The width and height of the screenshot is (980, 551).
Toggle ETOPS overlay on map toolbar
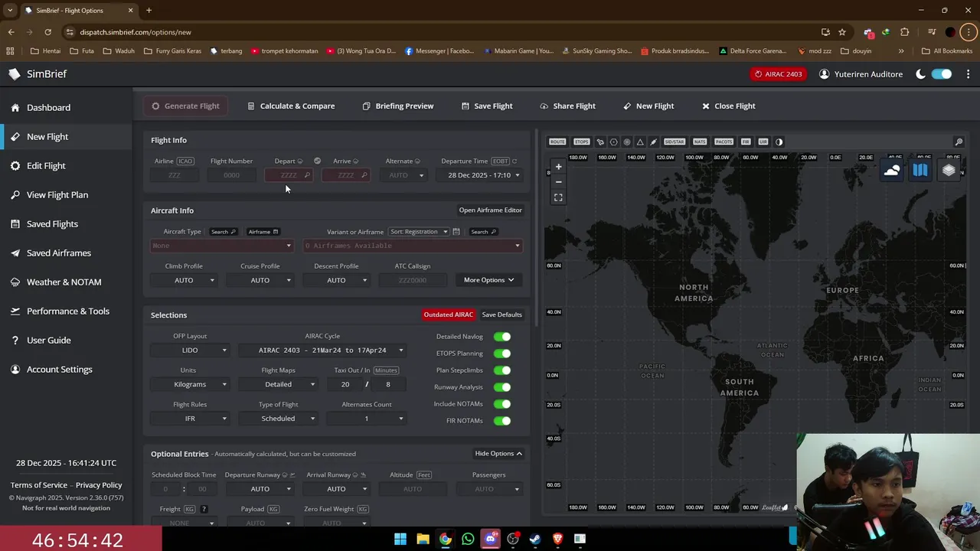click(582, 142)
